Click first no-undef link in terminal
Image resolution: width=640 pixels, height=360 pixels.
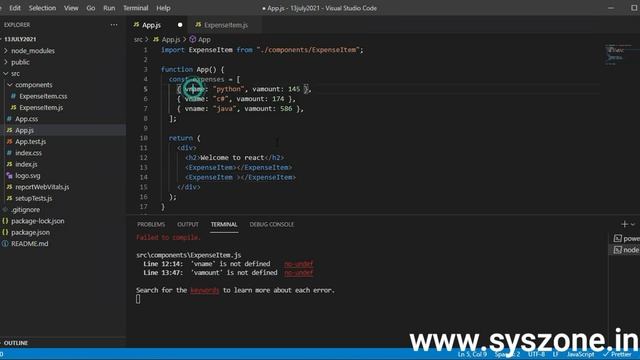[299, 264]
